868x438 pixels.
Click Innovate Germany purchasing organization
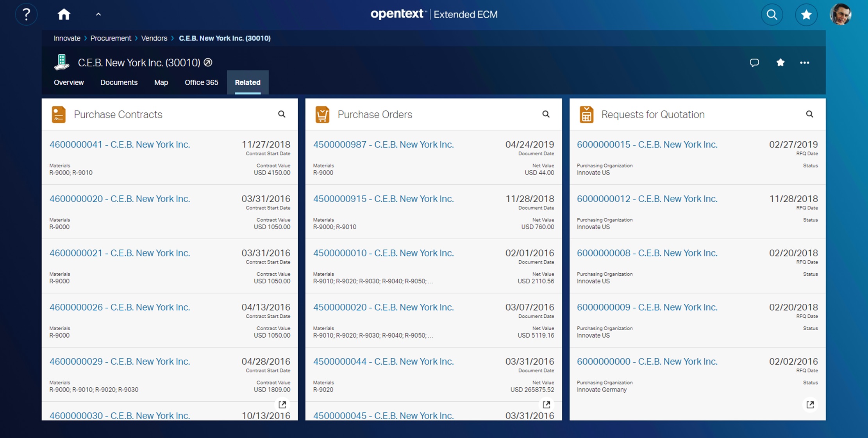[x=602, y=390]
